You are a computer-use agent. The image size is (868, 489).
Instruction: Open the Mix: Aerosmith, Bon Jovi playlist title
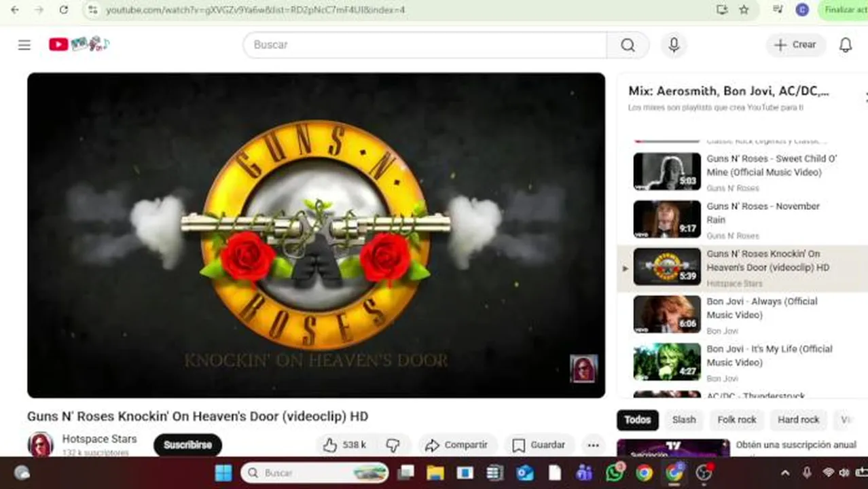tap(729, 91)
